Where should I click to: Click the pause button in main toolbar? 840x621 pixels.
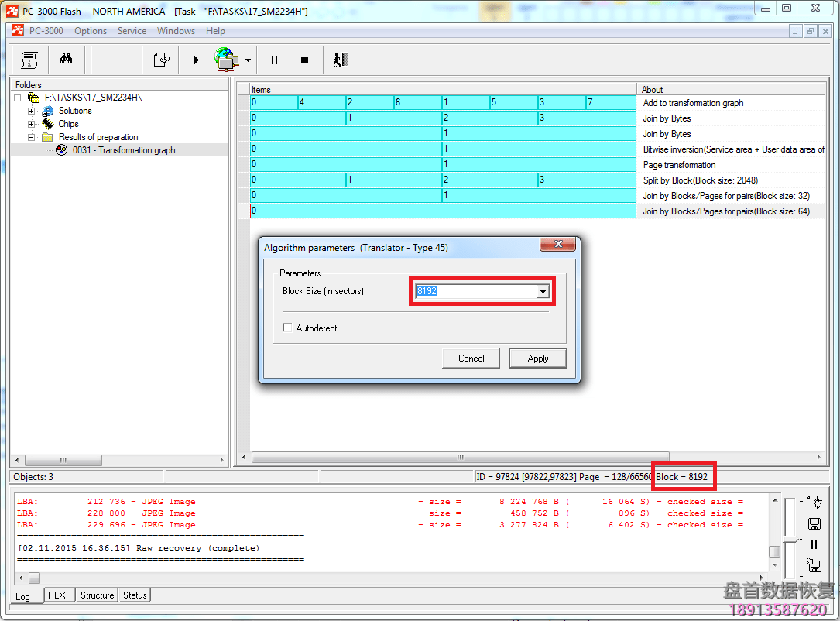point(274,60)
